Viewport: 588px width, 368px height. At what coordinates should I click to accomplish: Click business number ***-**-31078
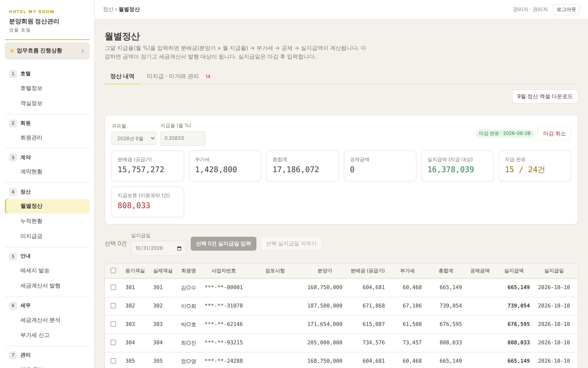click(x=224, y=305)
